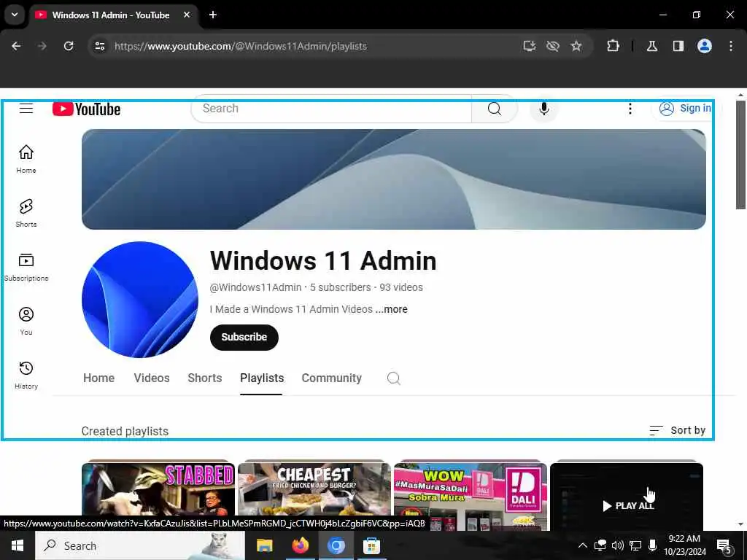
Task: Click the 5 subscribers text
Action: point(340,287)
